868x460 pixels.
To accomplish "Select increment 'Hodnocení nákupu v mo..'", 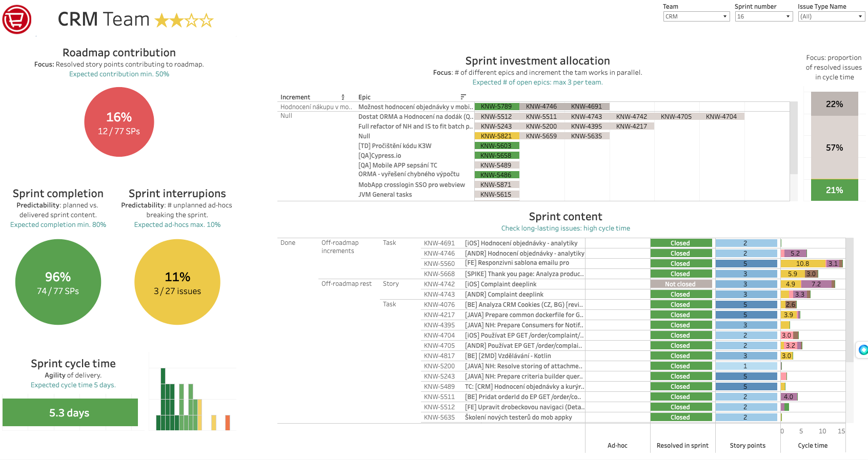I will coord(316,107).
